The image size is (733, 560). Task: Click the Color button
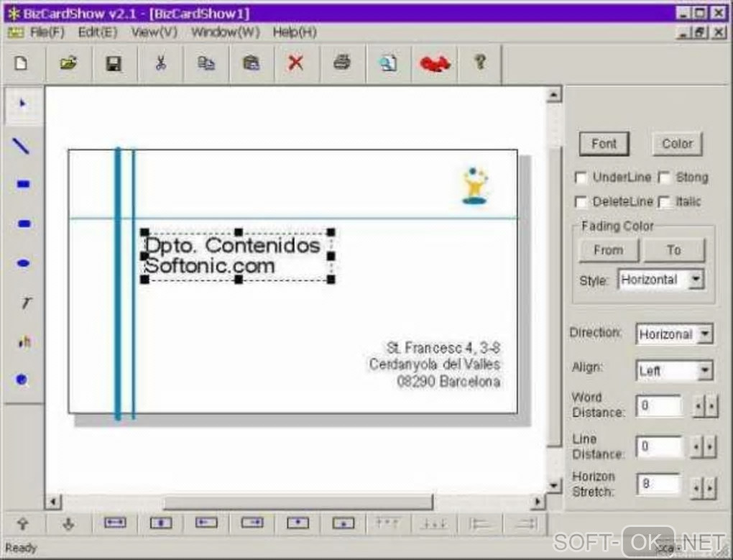pos(677,144)
